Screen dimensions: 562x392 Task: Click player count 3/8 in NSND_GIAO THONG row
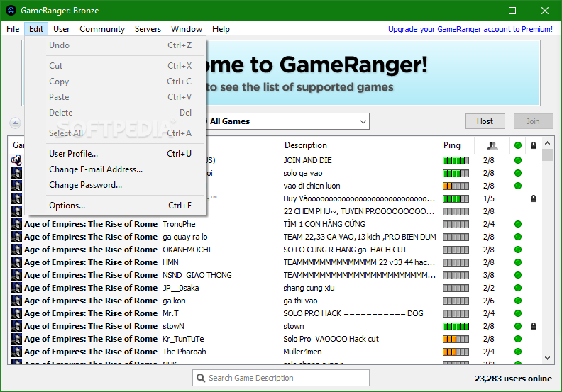[x=488, y=275]
